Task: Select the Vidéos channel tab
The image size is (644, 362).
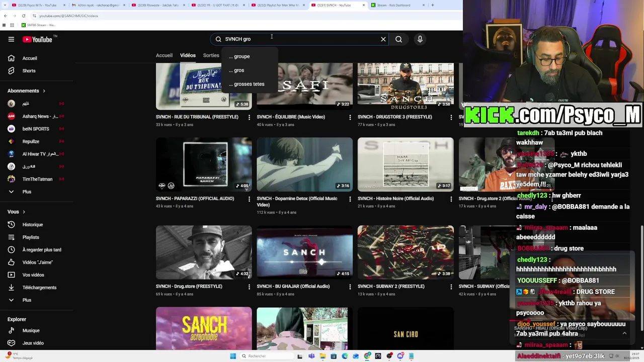Action: pos(188,55)
